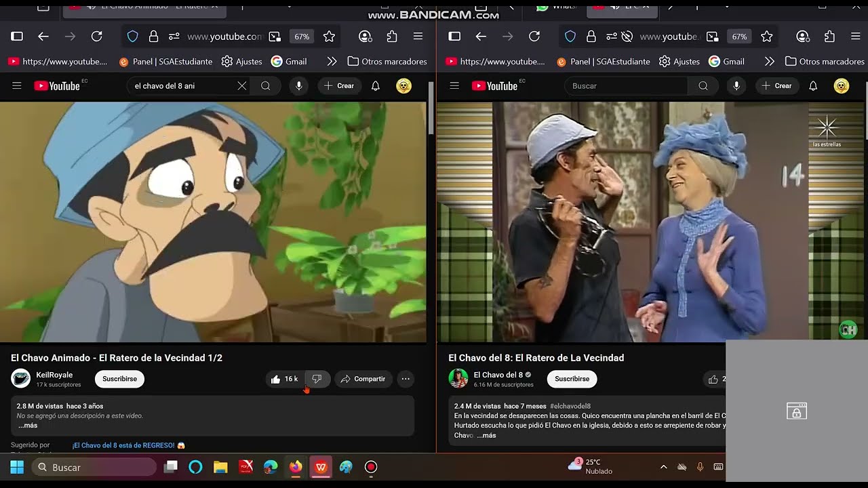Open notifications bell in left YouTube window
868x488 pixels.
click(375, 86)
